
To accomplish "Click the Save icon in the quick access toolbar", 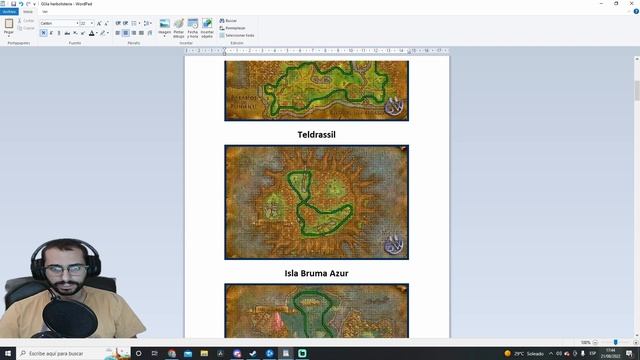I will (13, 4).
